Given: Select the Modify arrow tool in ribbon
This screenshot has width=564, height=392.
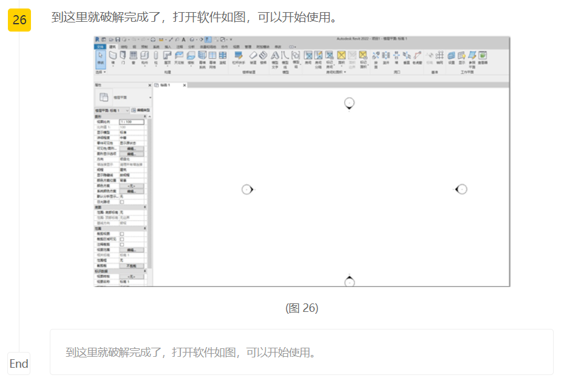Looking at the screenshot, I should (100, 57).
